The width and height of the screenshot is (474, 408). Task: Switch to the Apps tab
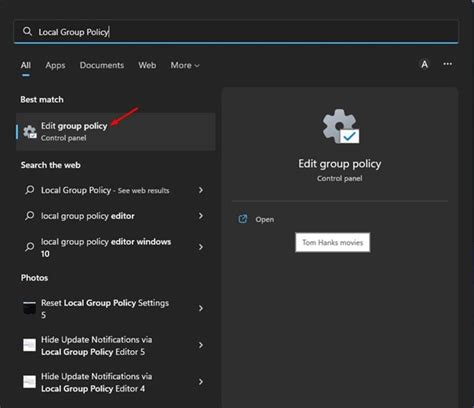pyautogui.click(x=55, y=65)
